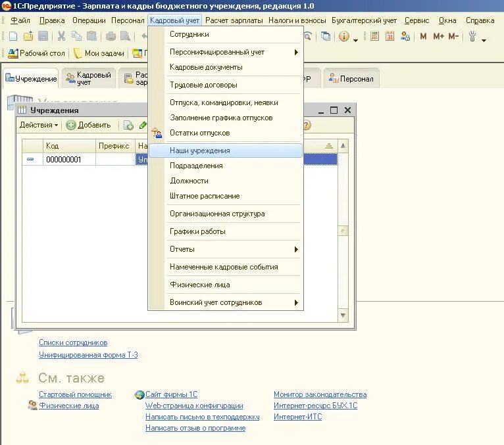Open the Справка menu

click(x=480, y=20)
